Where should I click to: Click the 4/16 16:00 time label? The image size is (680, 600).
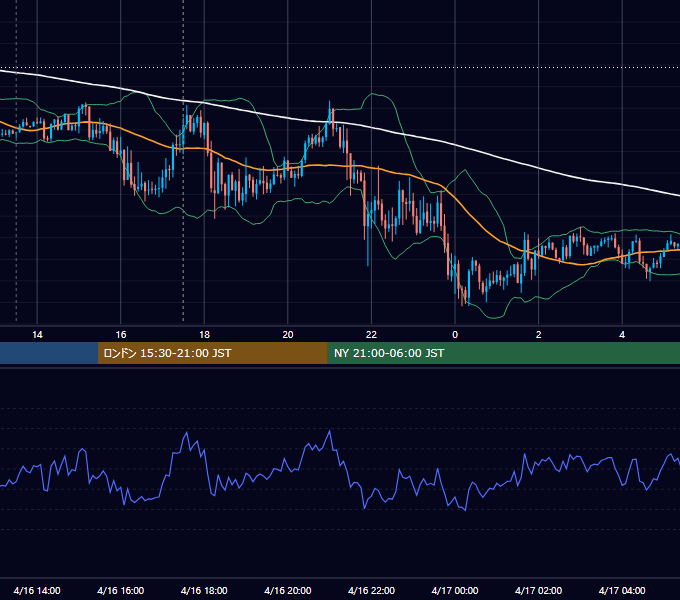point(121,590)
